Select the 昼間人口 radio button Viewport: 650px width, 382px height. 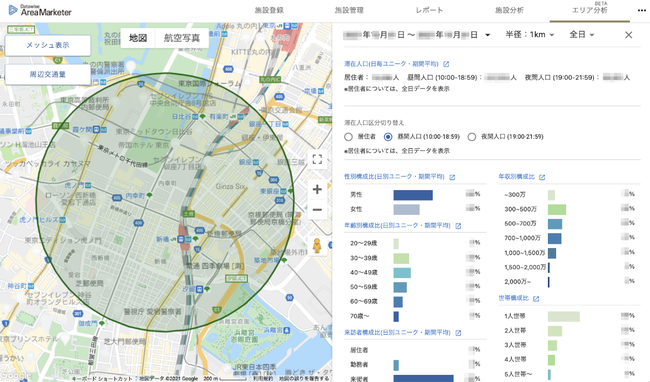[388, 137]
